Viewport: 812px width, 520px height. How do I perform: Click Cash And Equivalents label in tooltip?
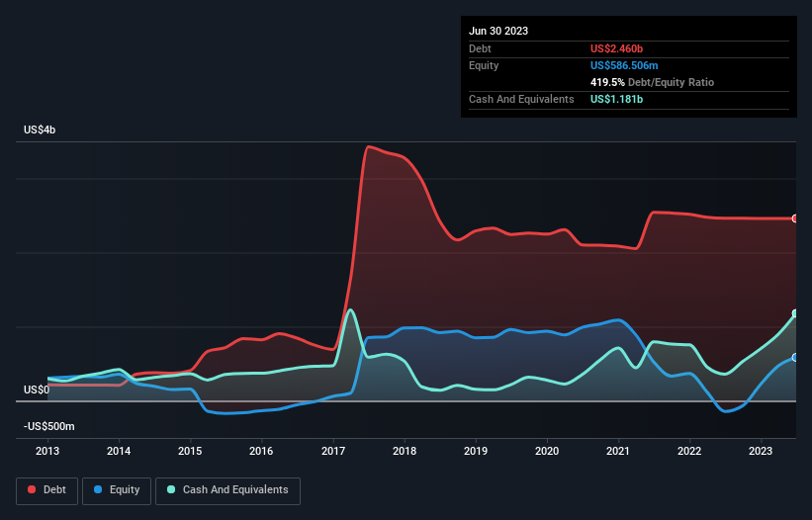pos(521,99)
